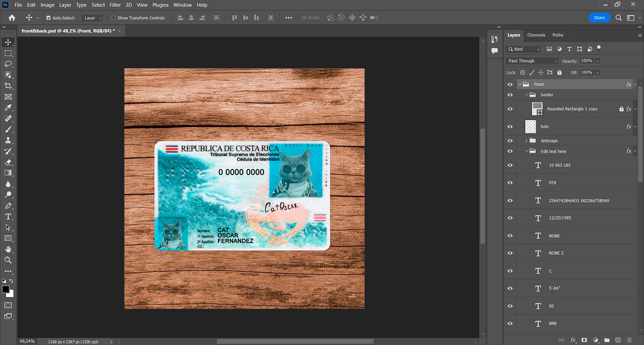Screen dimensions: 644x345
Task: Collapse the Front group
Action: 520,85
